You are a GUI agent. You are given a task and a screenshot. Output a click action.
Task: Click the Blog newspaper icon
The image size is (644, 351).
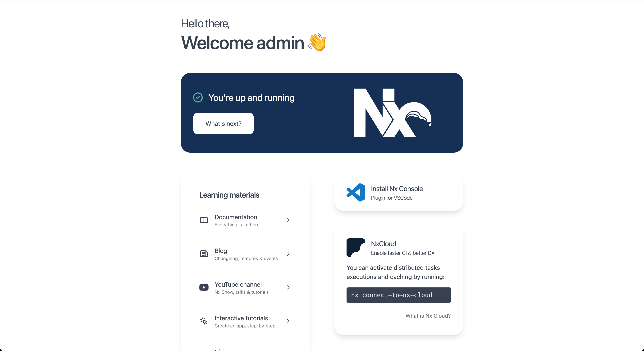[204, 254]
